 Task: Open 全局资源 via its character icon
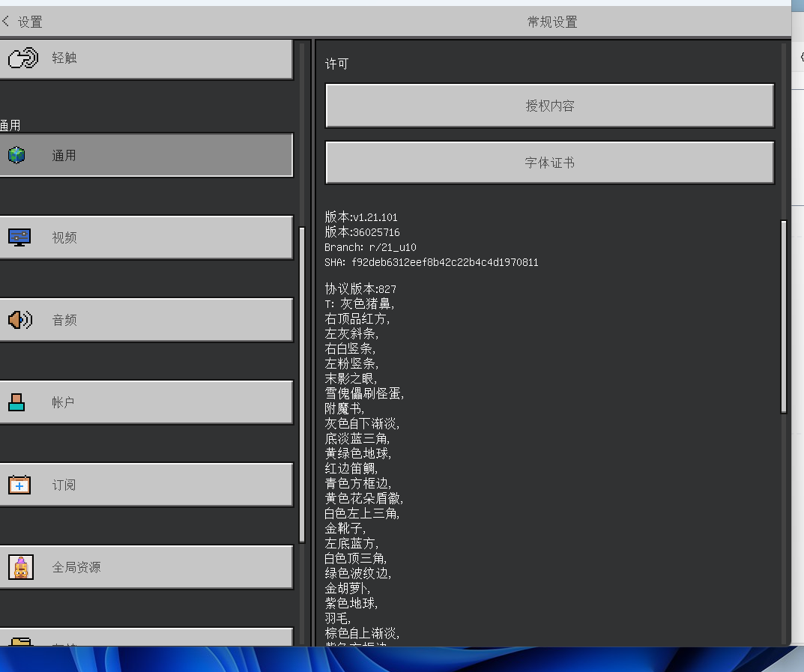[20, 567]
